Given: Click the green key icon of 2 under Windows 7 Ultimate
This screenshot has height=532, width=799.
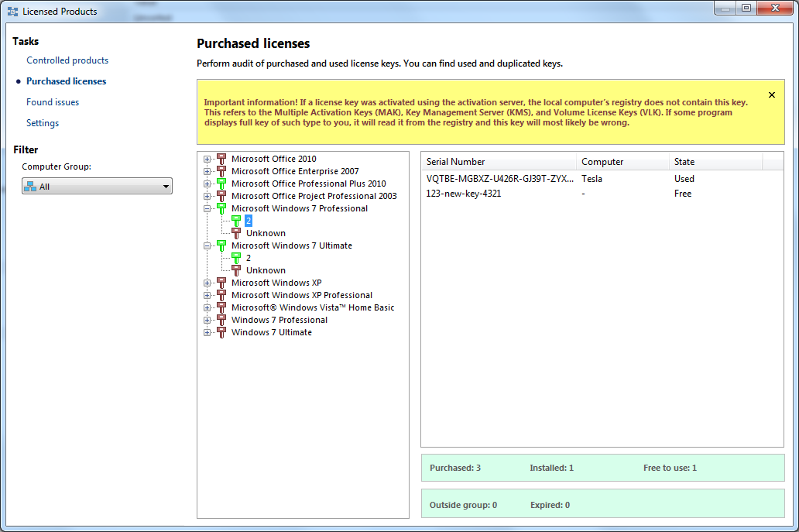Looking at the screenshot, I should pyautogui.click(x=236, y=258).
